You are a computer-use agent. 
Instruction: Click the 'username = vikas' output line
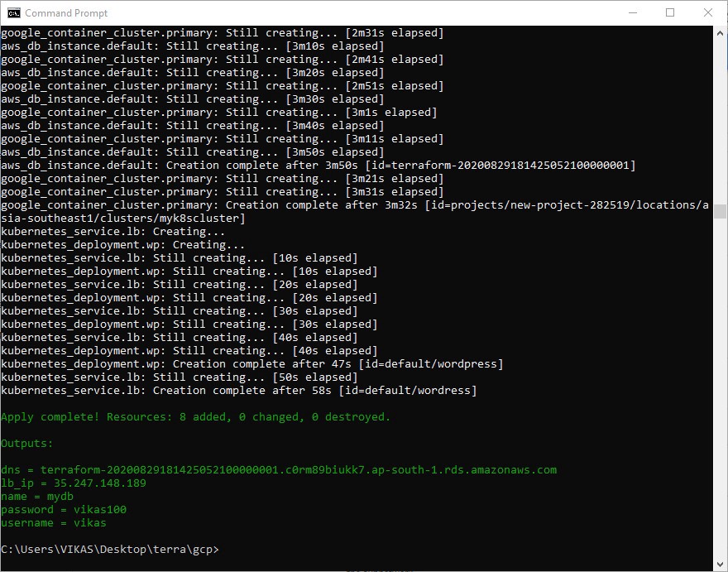[x=54, y=522]
